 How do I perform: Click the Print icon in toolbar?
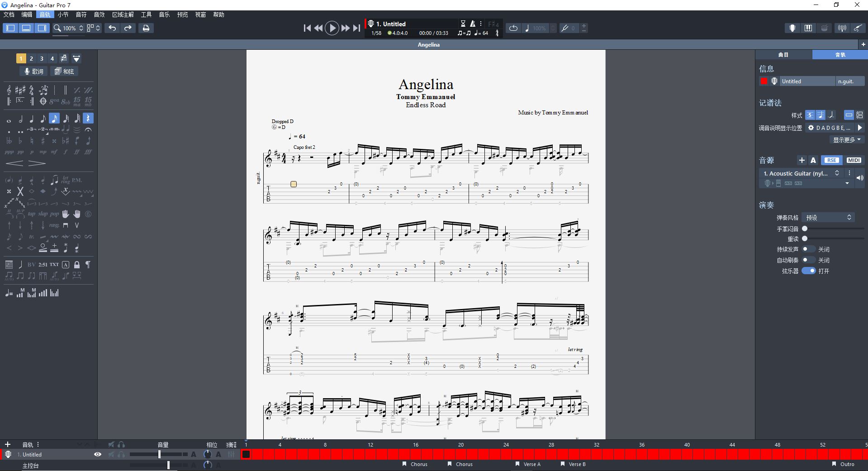(x=146, y=28)
